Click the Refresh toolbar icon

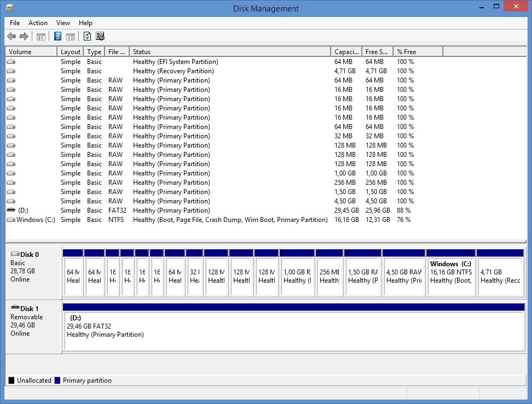coord(87,37)
